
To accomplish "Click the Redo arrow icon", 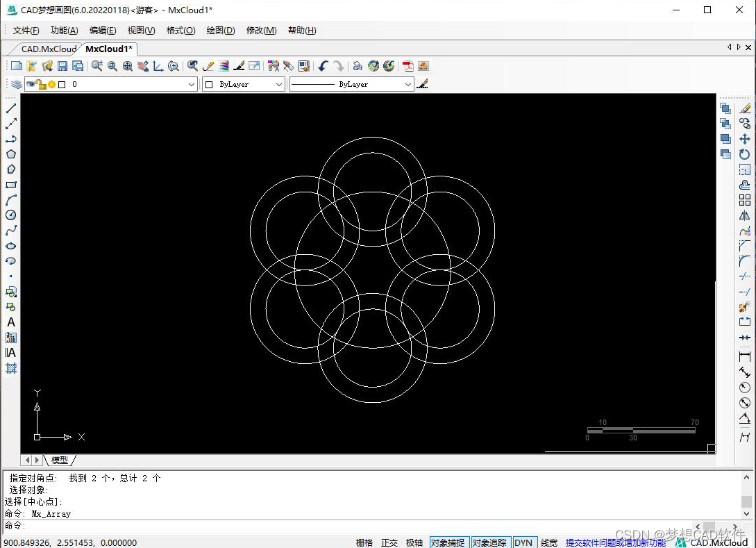I will tap(339, 66).
